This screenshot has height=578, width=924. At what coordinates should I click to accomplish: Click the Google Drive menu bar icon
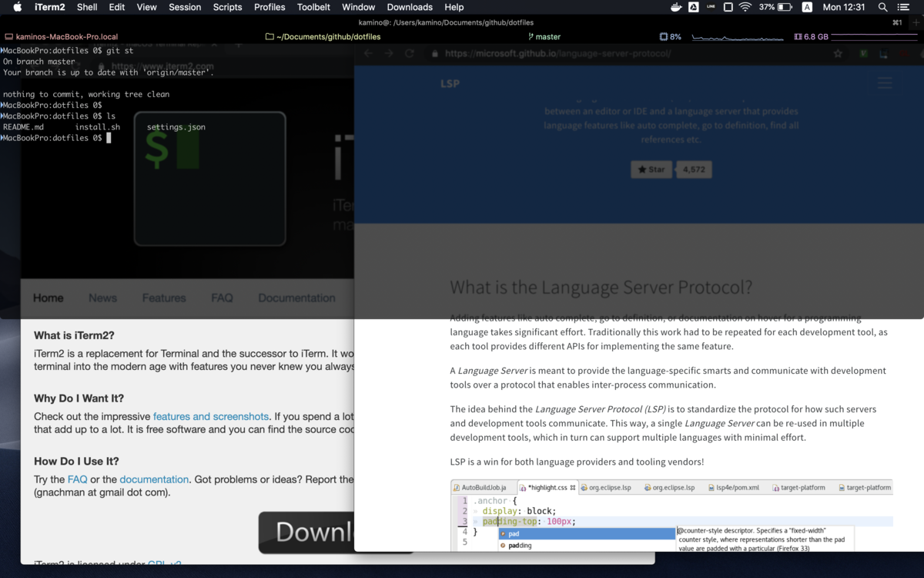[x=694, y=7]
